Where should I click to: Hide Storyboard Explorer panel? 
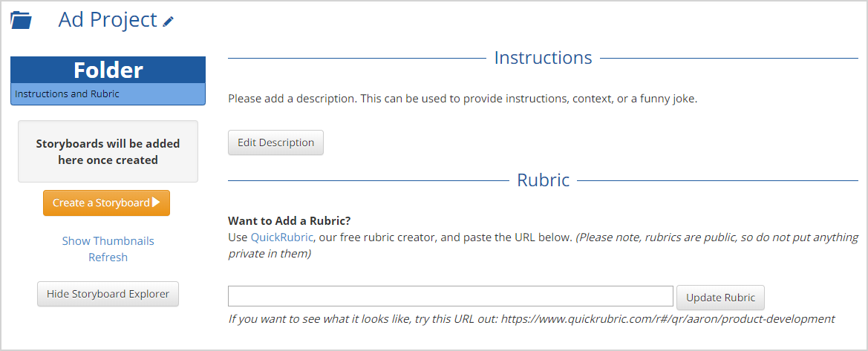pos(108,293)
